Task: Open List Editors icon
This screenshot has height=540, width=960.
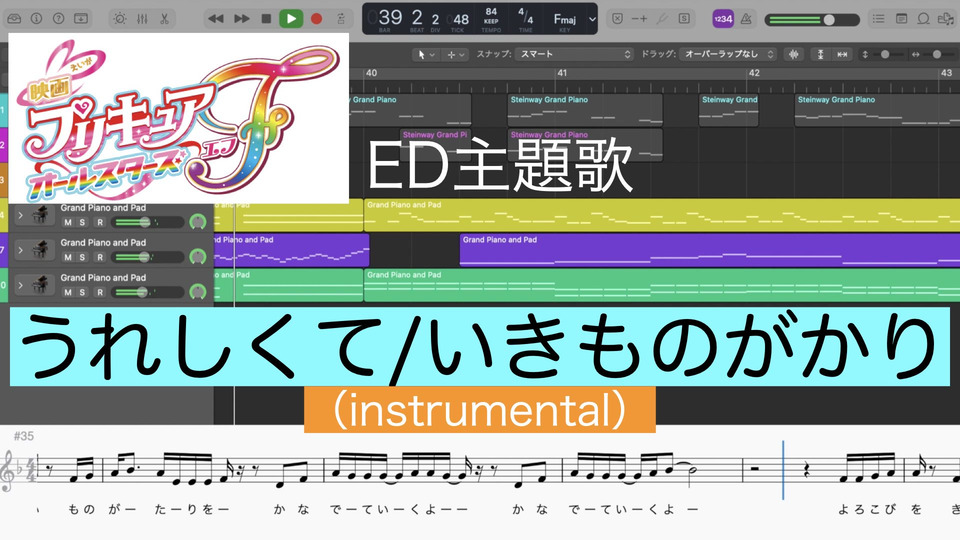Action: [x=879, y=19]
